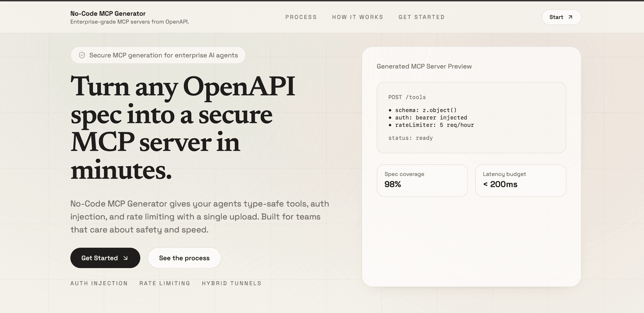Click the Enterprise-grade MCP servers tagline

point(129,22)
